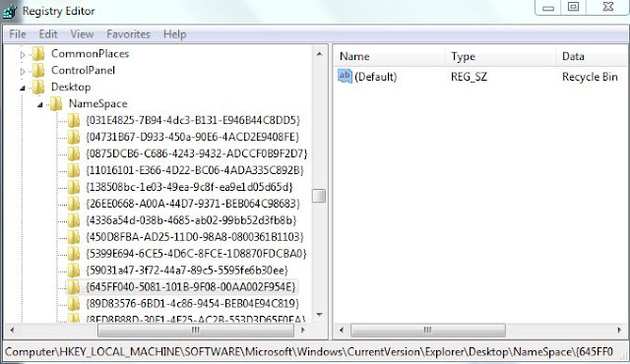Click folder icon of {89D83576-6BD1-4c86-9454-BEB04E94C819}
The image size is (630, 364).
(x=74, y=304)
